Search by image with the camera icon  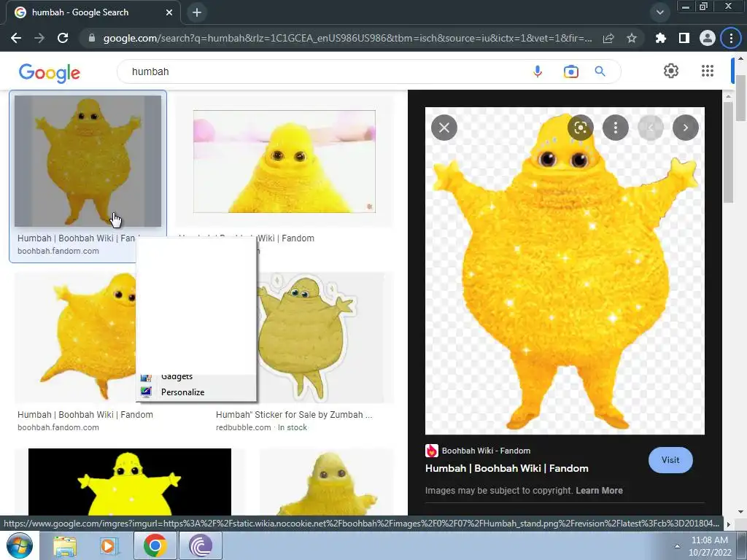coord(570,71)
